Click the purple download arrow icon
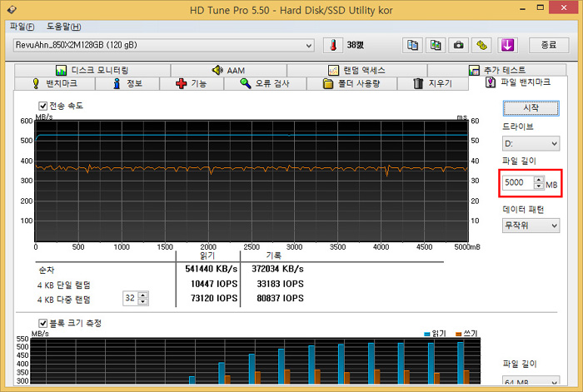 tap(507, 45)
